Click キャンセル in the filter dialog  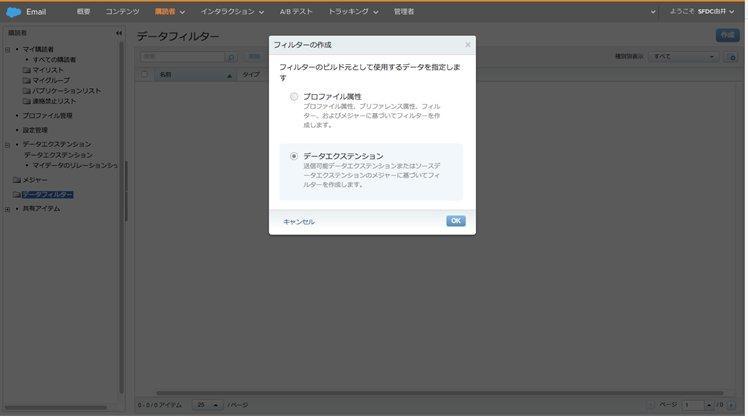click(x=299, y=222)
